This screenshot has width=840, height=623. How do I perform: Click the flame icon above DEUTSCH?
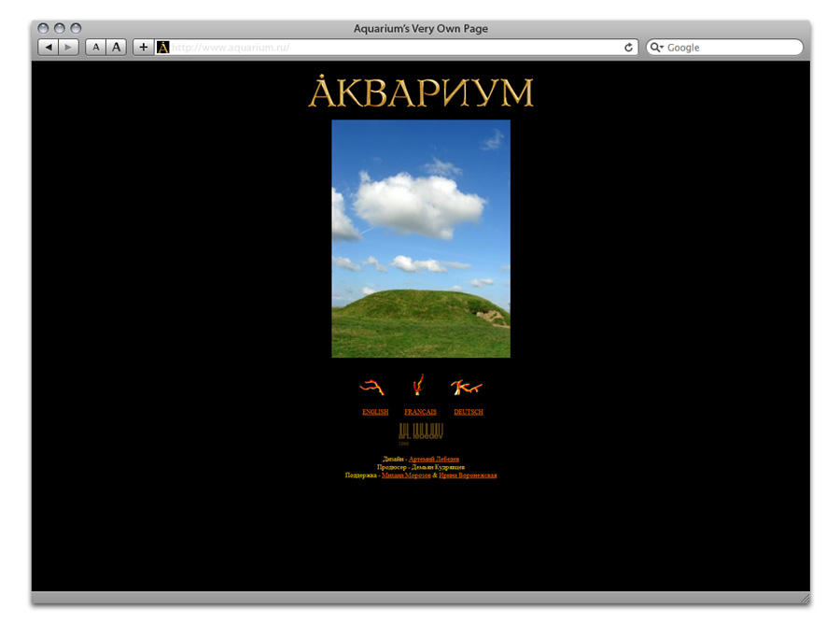(467, 387)
